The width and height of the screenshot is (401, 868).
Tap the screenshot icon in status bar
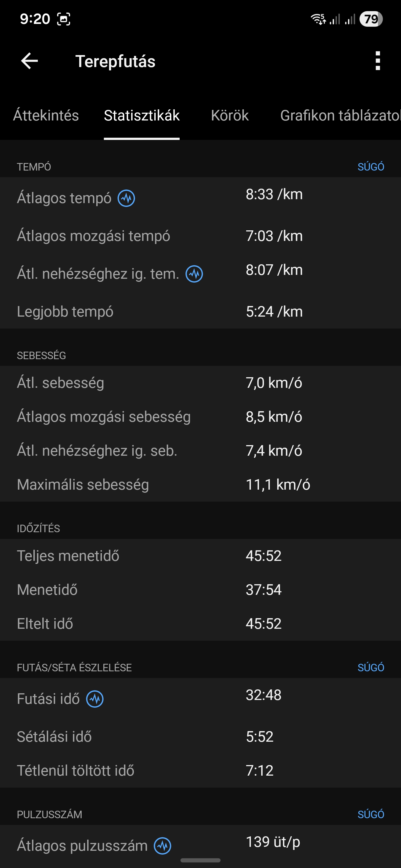click(64, 19)
